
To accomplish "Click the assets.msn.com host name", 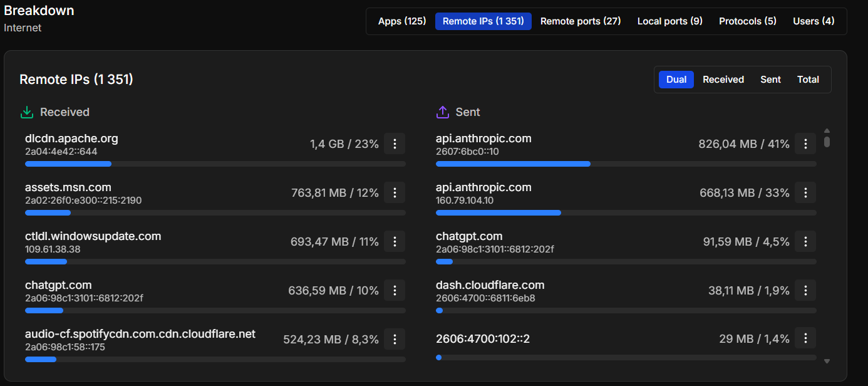I will [x=68, y=187].
